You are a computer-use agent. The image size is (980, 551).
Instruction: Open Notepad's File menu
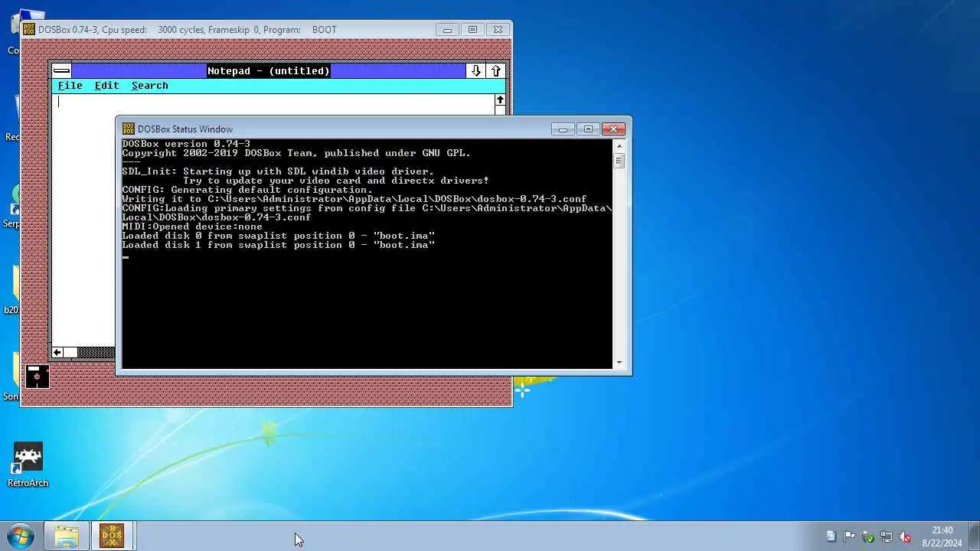[x=70, y=86]
